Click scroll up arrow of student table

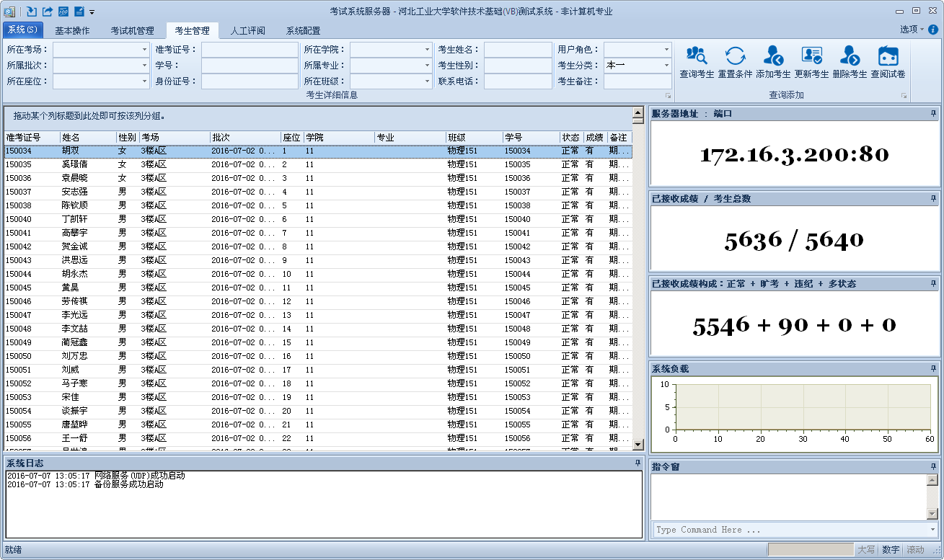tap(638, 112)
